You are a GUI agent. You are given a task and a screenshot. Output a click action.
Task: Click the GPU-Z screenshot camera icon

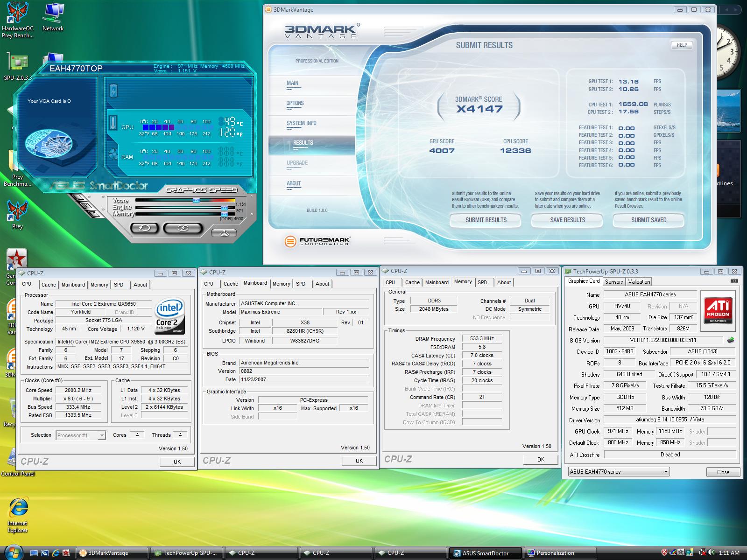pos(734,281)
